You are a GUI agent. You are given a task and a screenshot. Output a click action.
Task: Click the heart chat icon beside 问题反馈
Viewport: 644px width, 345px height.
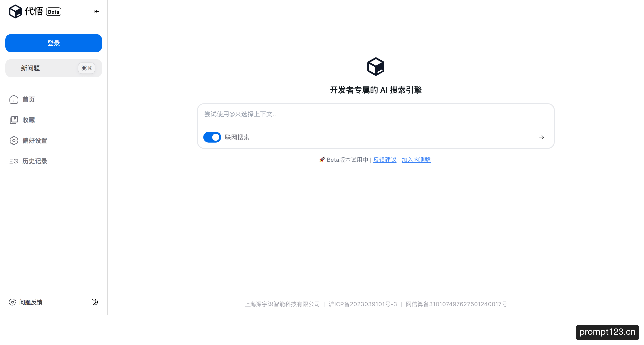click(x=12, y=302)
